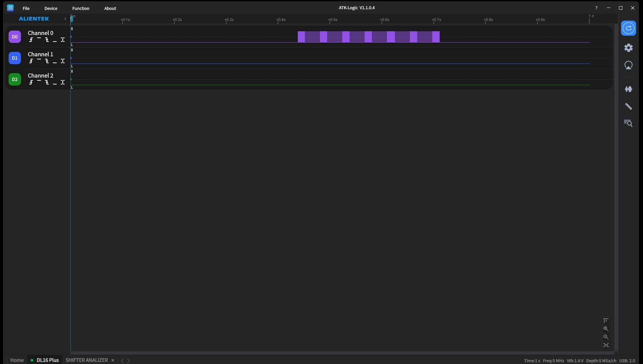Click the blue D1 channel color badge
The image size is (643, 364).
point(15,58)
